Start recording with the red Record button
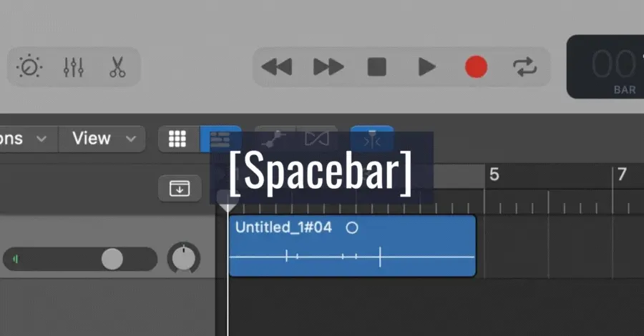 coord(476,67)
